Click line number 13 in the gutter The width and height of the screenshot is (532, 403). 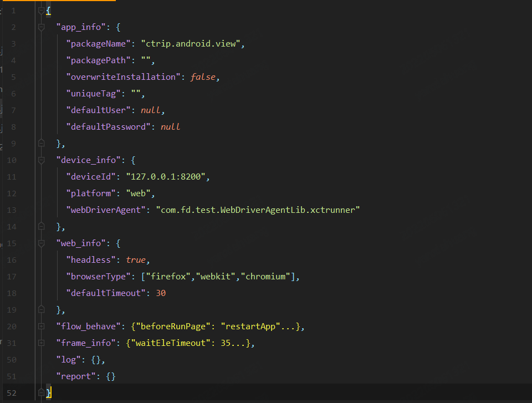pyautogui.click(x=12, y=210)
